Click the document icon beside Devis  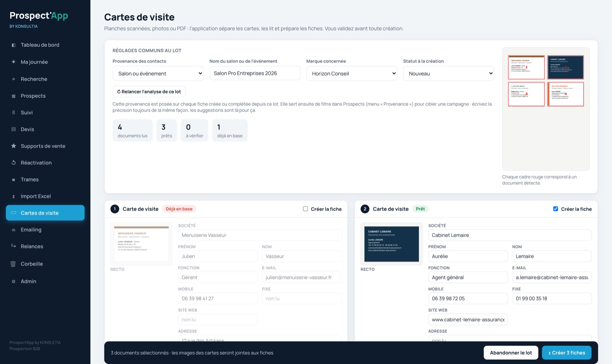click(13, 129)
